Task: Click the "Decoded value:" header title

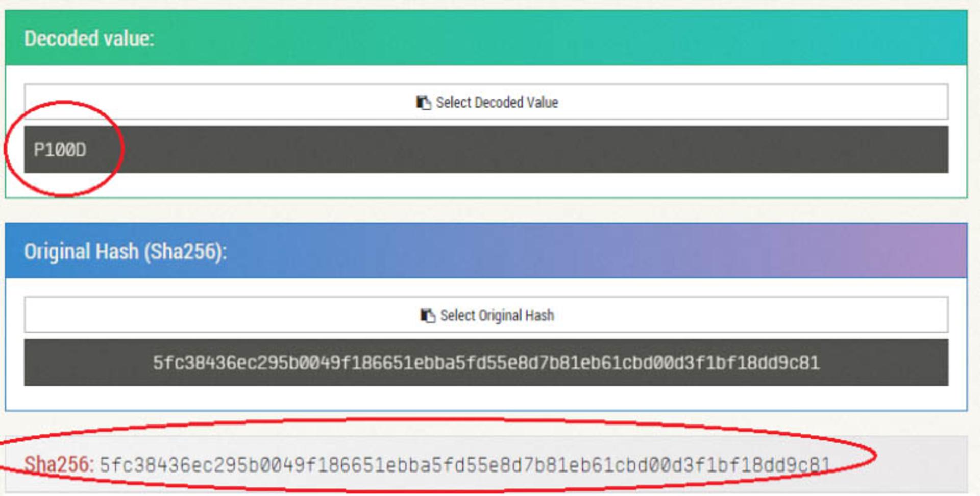Action: (89, 39)
